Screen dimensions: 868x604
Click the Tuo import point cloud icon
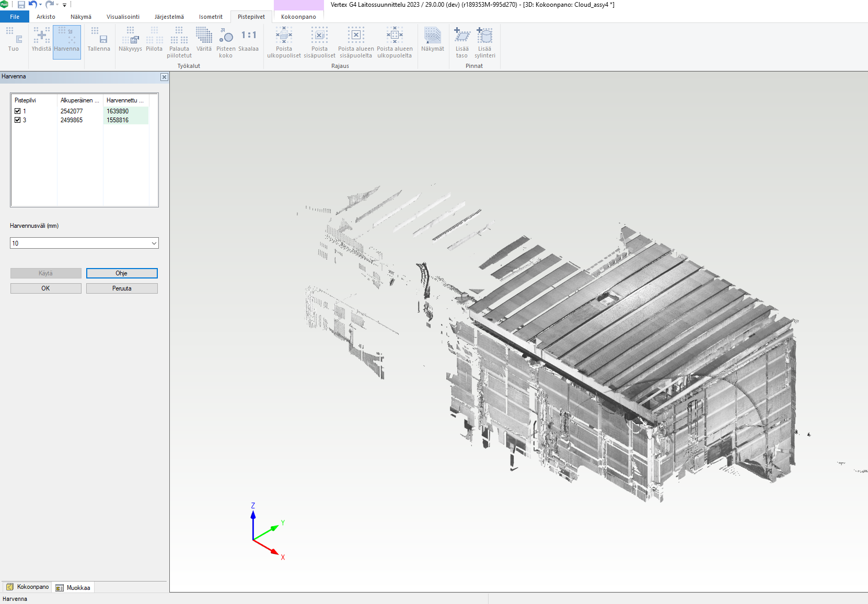[x=14, y=40]
